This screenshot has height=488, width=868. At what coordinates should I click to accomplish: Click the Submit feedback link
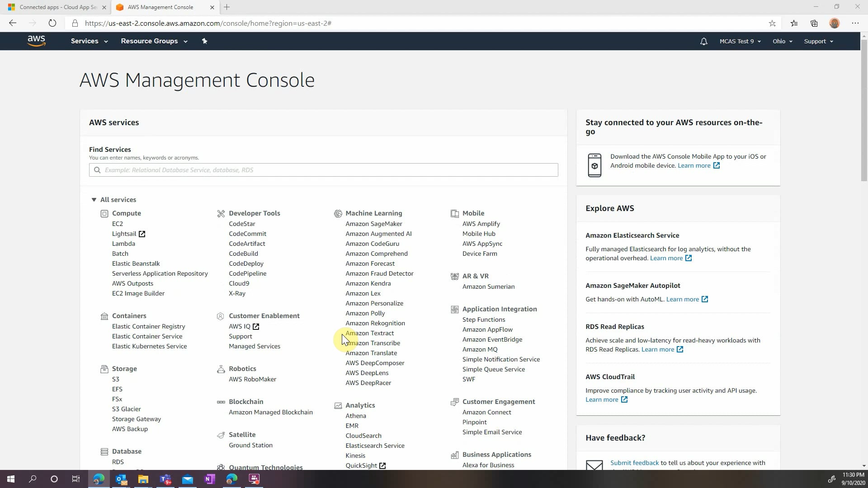point(634,463)
